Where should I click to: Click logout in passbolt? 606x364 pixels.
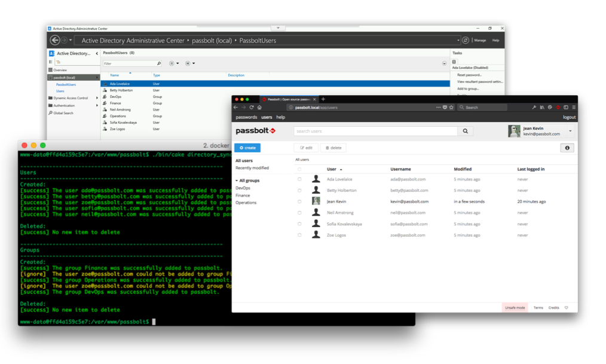point(569,117)
